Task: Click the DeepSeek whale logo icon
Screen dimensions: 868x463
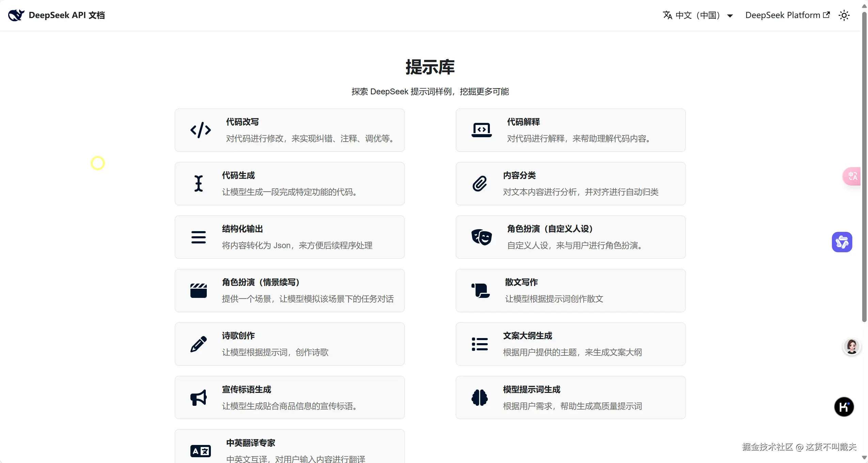Action: point(16,15)
